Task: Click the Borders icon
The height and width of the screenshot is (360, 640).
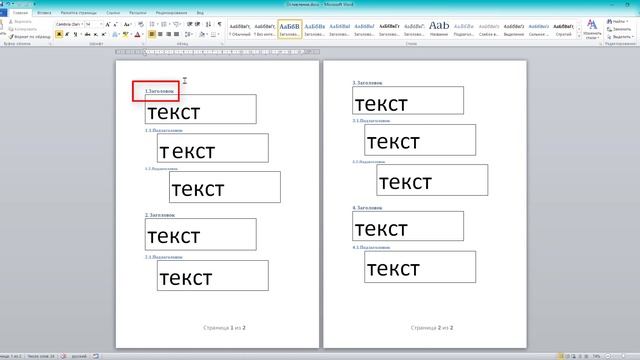Action: (213, 35)
